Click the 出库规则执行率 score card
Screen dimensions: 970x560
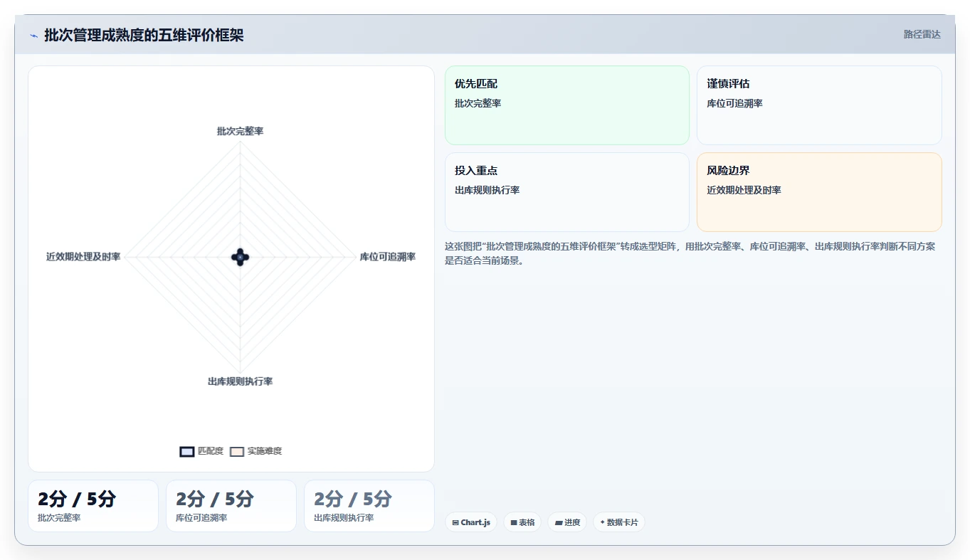pyautogui.click(x=369, y=506)
